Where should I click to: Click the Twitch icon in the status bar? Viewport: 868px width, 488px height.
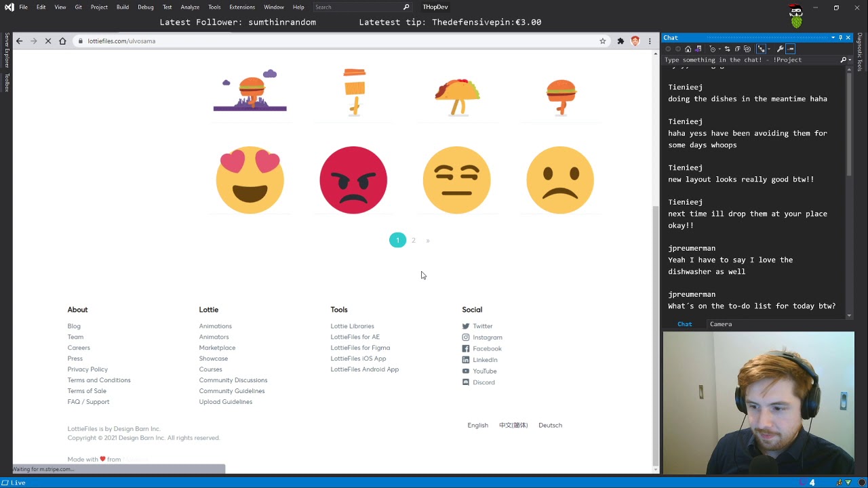[803, 483]
